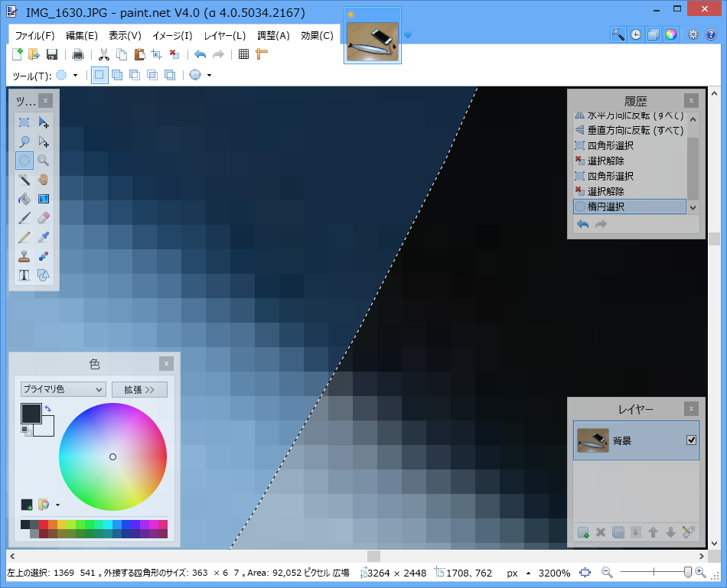Select the Paint Bucket tool

point(24,199)
